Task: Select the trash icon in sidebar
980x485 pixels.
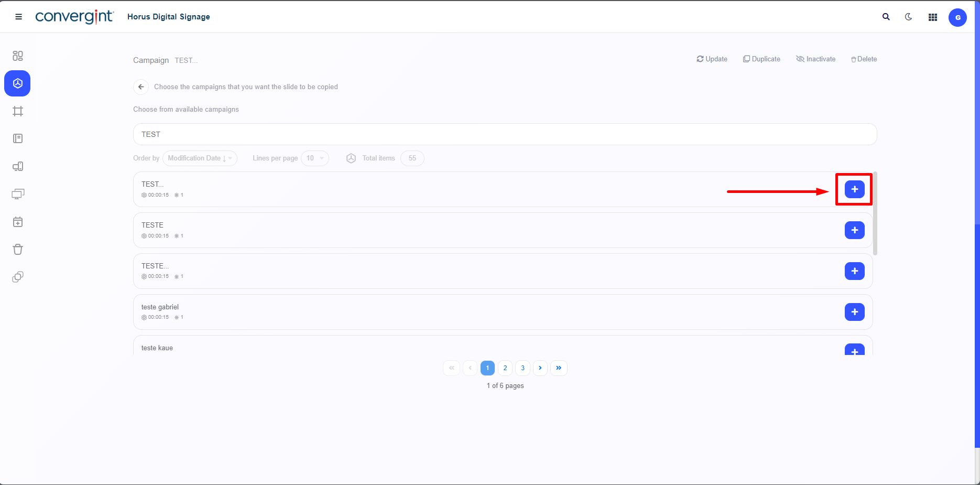Action: click(x=18, y=250)
